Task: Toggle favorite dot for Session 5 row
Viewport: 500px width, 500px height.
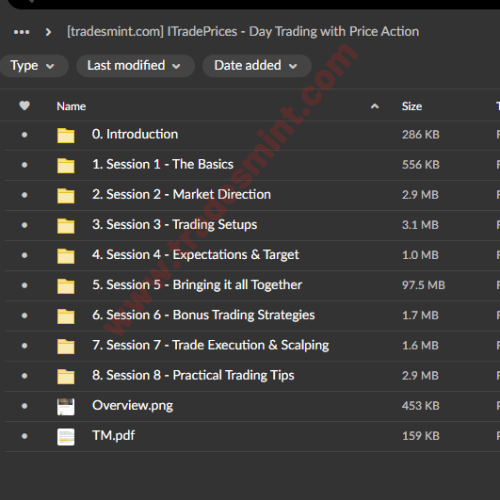Action: (x=24, y=285)
